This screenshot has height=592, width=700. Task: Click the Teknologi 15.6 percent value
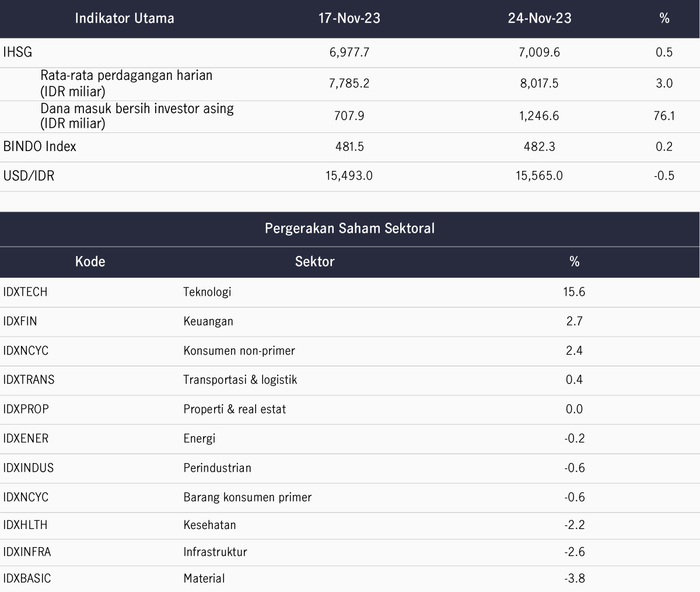point(575,292)
